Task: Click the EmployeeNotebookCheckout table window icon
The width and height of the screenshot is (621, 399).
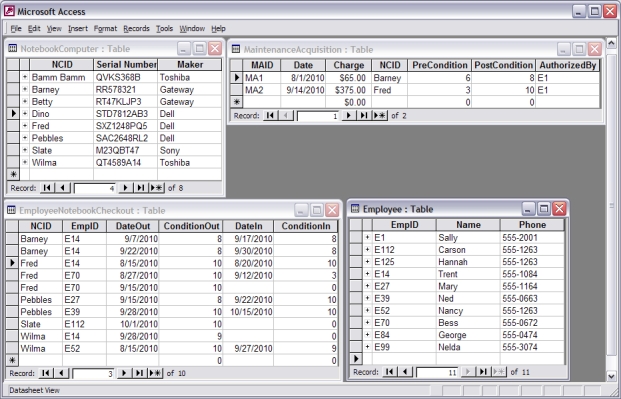Action: (11, 210)
